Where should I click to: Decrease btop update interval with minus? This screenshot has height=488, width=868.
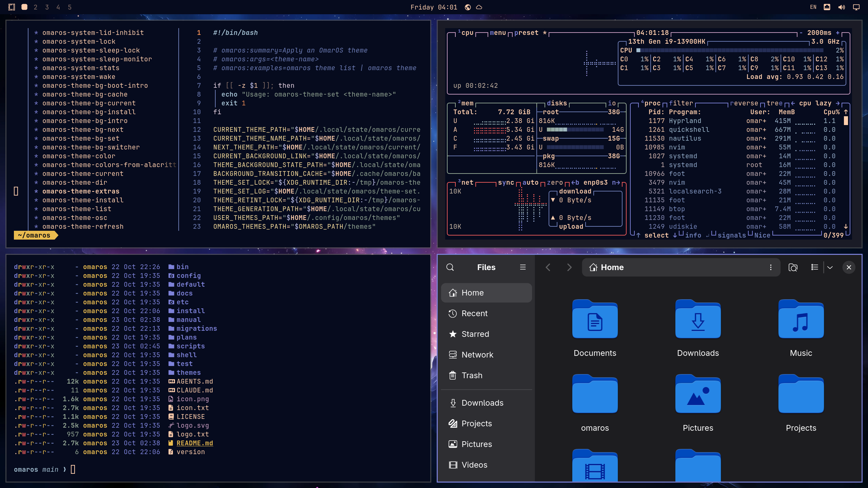(x=801, y=33)
